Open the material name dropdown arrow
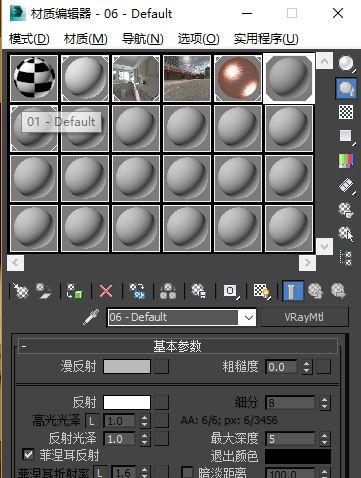Viewport: 361px width, 478px height. point(249,317)
